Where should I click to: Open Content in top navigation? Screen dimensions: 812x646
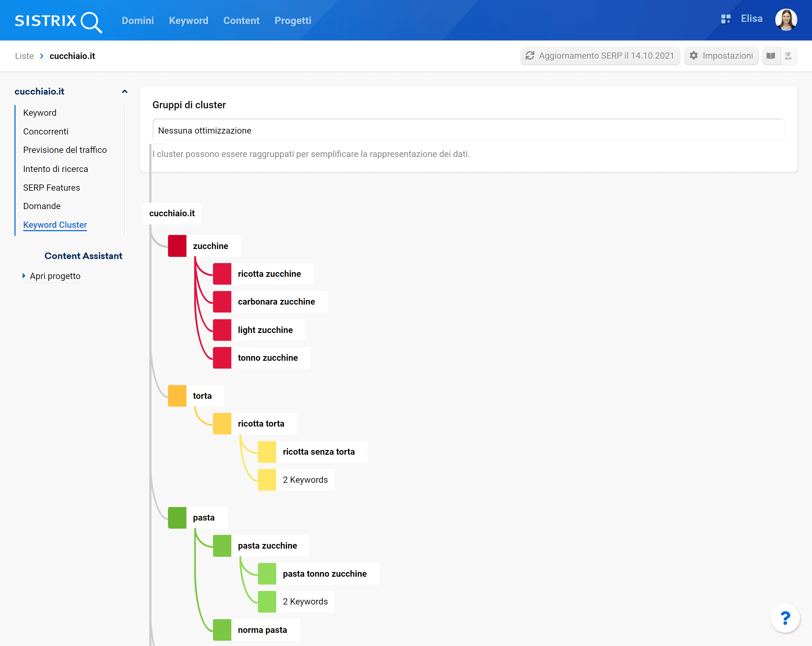(241, 21)
